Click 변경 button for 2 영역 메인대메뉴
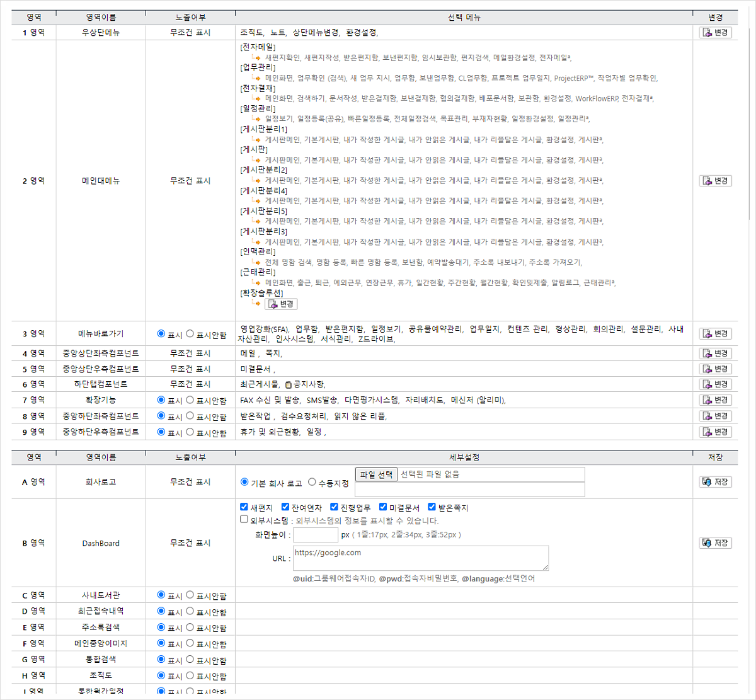 click(x=716, y=181)
